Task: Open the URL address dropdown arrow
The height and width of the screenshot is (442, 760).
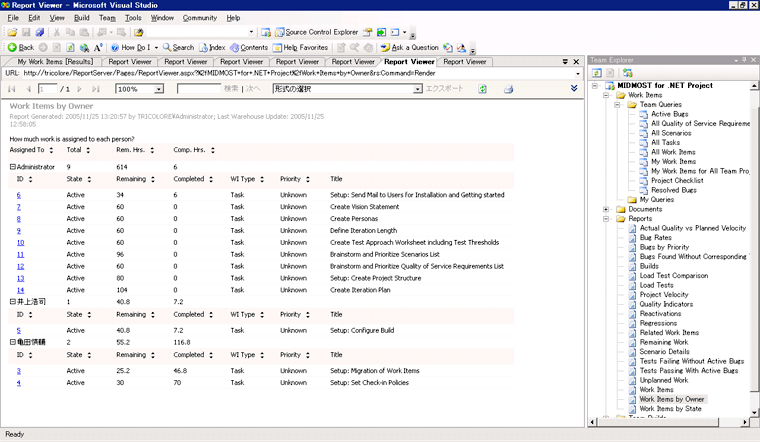Action: [x=578, y=74]
